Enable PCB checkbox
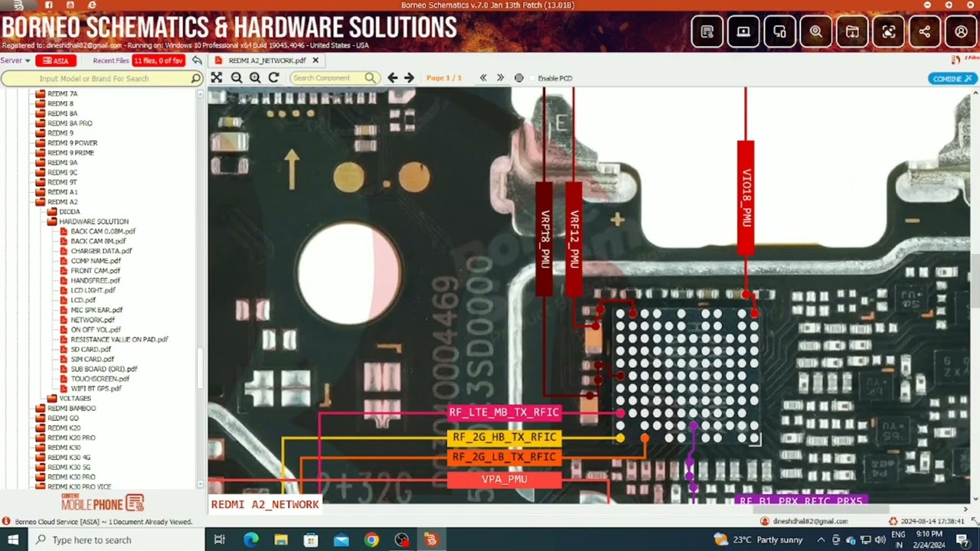Screen dimensions: 980x551 534,78
